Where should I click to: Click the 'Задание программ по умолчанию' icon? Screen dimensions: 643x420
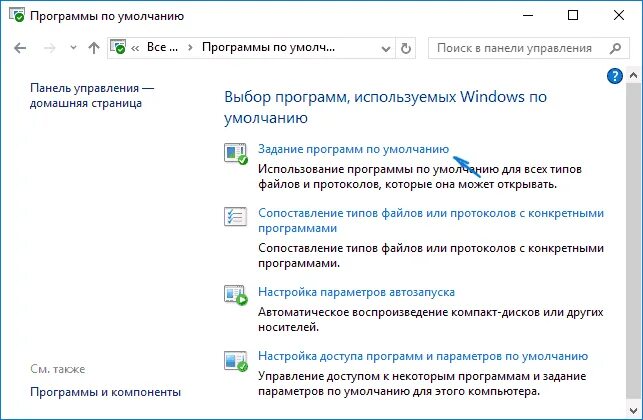pos(236,153)
